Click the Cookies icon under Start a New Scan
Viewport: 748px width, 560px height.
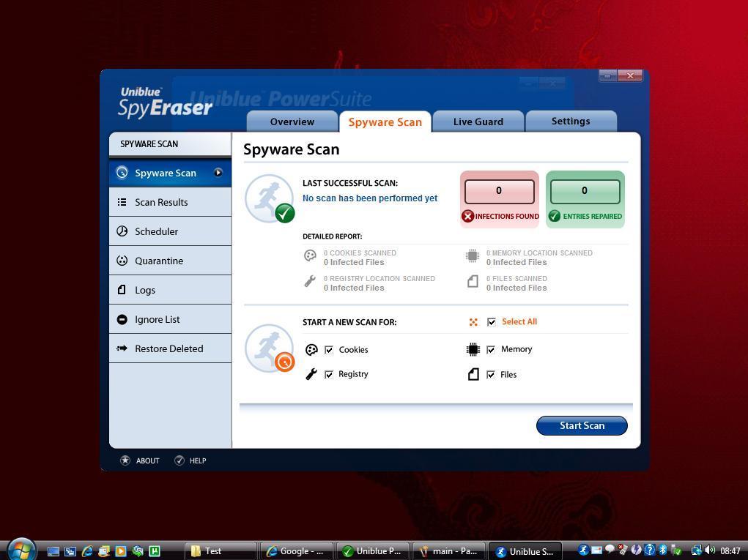point(311,350)
